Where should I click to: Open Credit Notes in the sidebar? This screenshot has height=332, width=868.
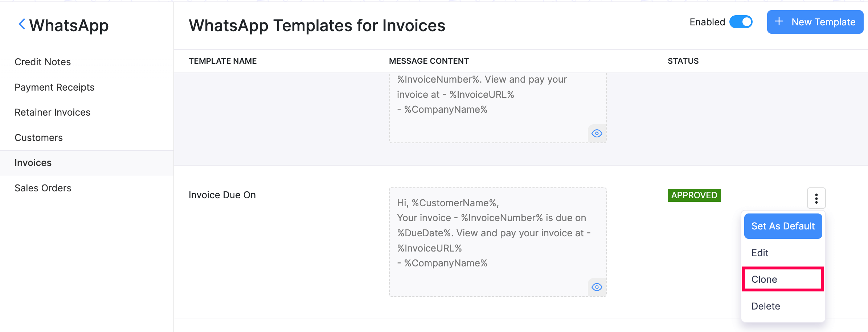tap(43, 62)
